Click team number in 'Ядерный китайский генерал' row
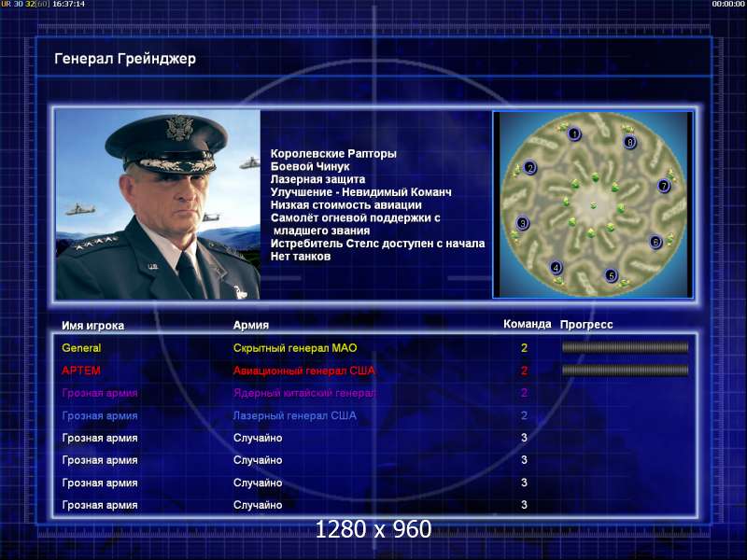The image size is (747, 560). coord(524,393)
